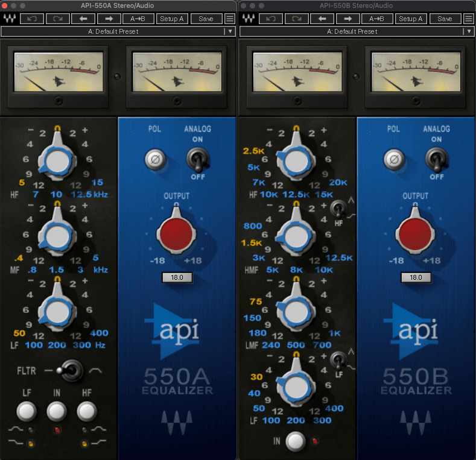This screenshot has height=460, width=476.
Task: Click the undo arrow in API-550A toolbar
Action: click(x=32, y=19)
